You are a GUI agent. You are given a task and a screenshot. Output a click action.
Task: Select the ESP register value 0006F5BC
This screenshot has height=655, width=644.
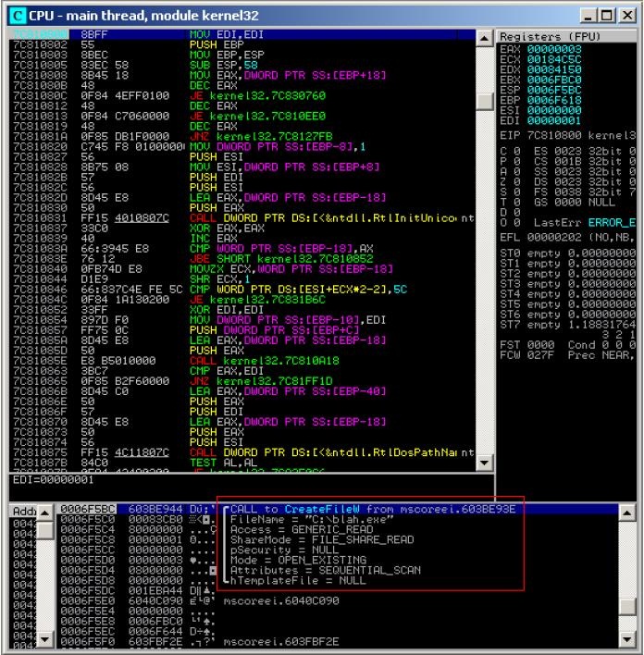tap(553, 90)
